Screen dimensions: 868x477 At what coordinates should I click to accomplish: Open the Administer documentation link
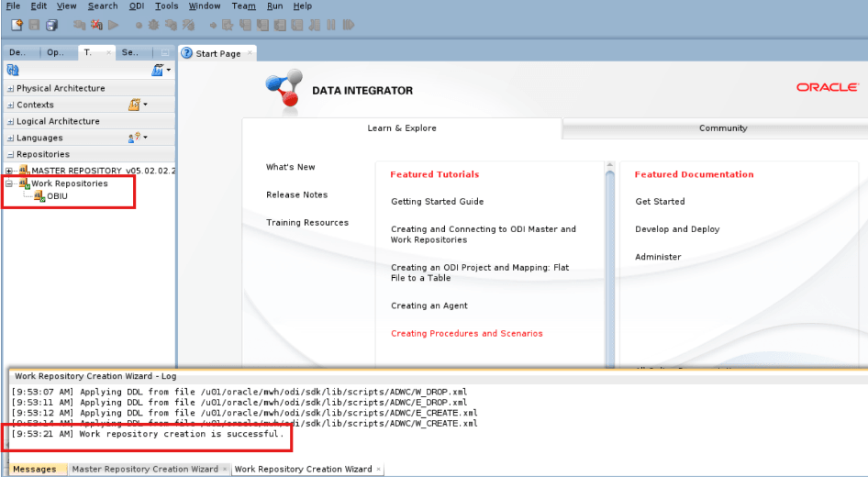(x=658, y=257)
